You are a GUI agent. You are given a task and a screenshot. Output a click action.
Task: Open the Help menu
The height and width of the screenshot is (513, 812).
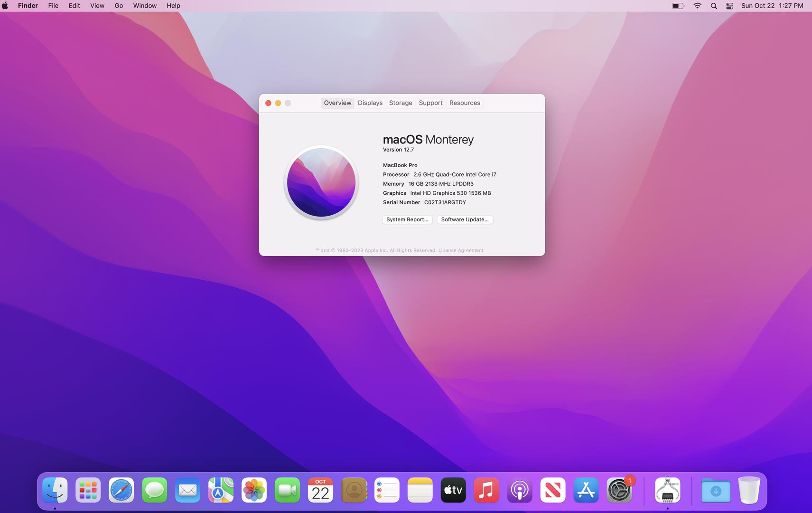click(173, 6)
